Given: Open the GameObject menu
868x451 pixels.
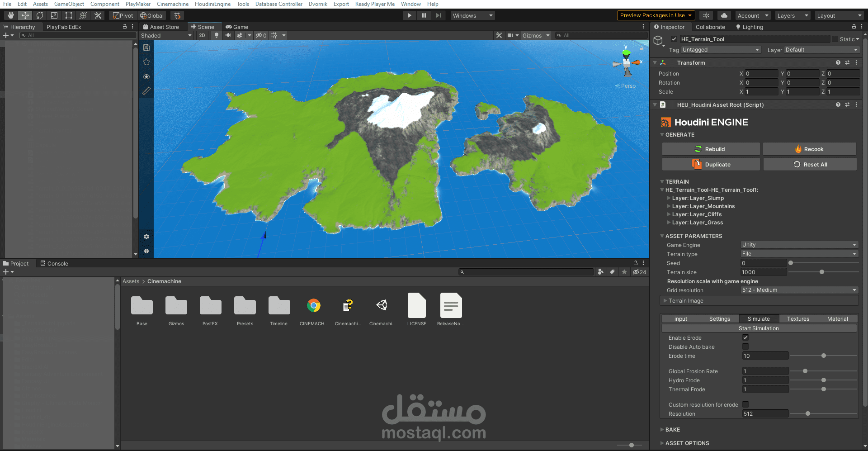Looking at the screenshot, I should click(69, 4).
